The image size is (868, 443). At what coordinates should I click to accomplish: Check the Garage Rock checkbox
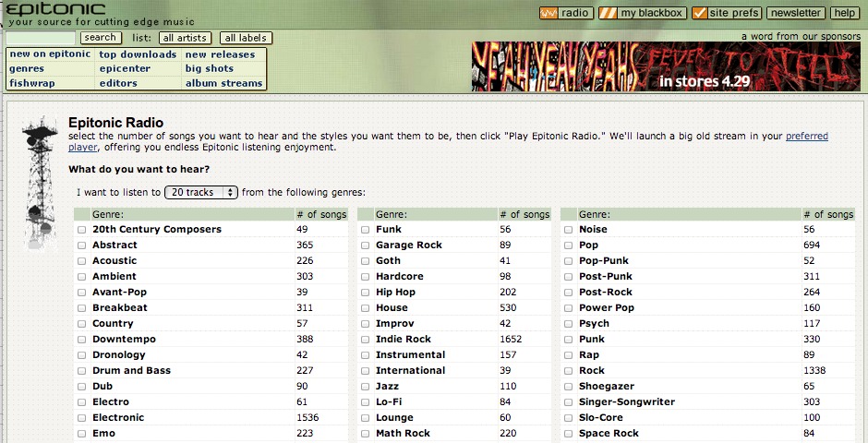(x=366, y=245)
